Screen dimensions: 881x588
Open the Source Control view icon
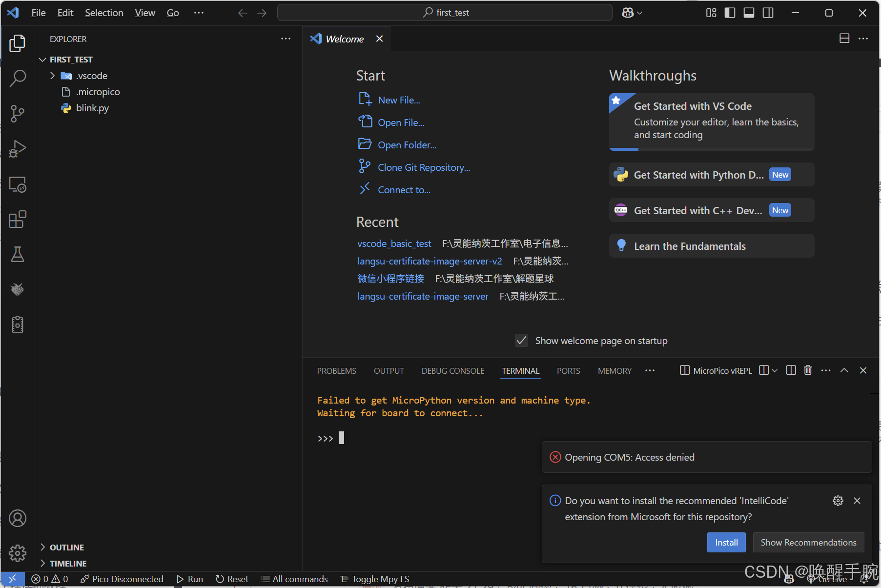coord(18,113)
